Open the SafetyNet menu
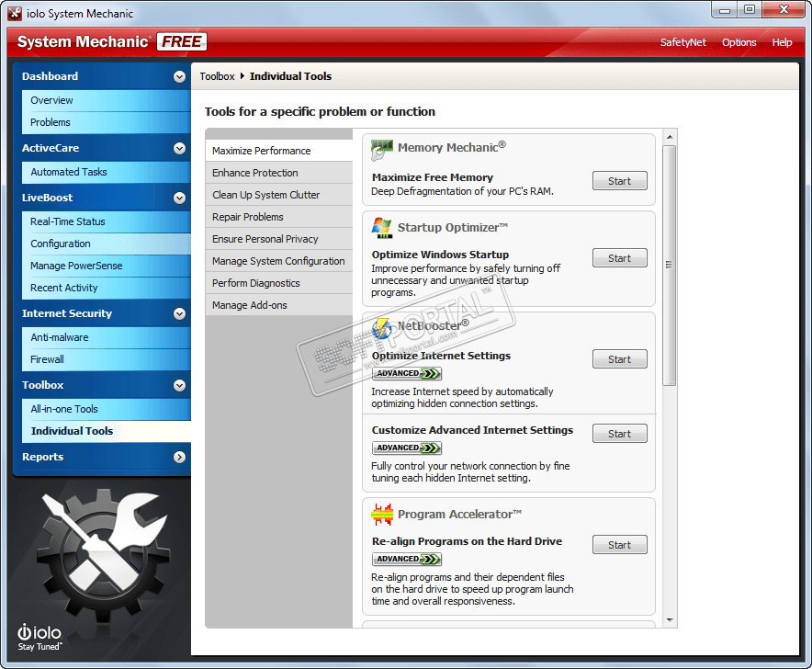The height and width of the screenshot is (669, 812). (683, 42)
